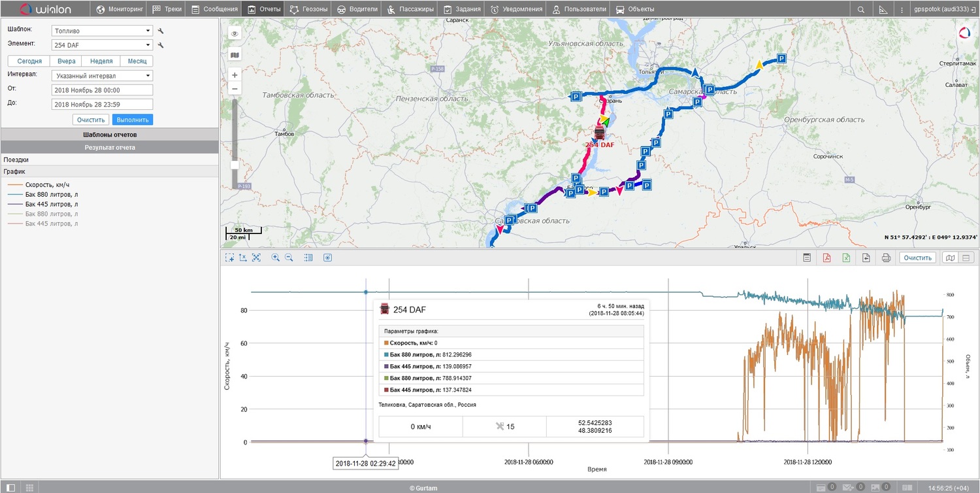Click Выполнить to run report
The image size is (980, 493).
[133, 120]
